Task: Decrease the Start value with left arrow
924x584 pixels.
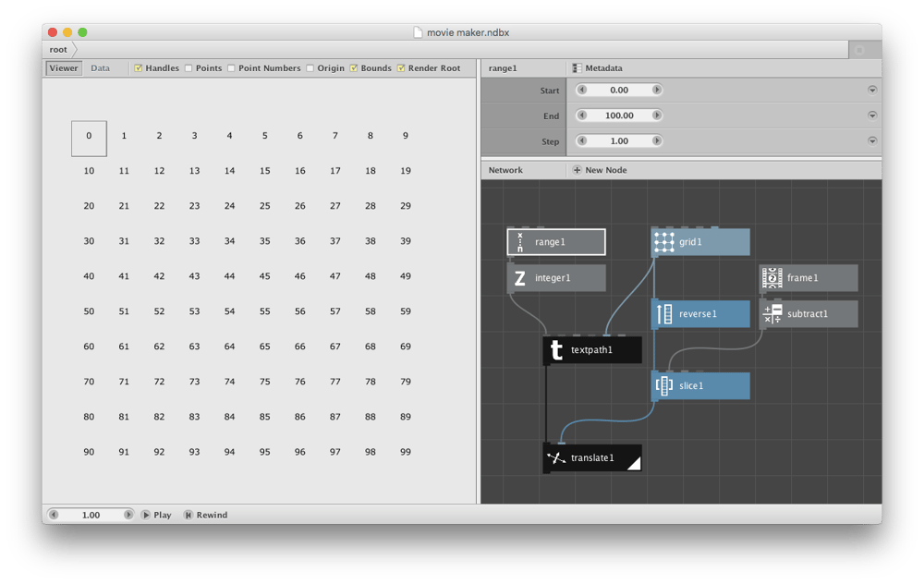Action: point(581,91)
